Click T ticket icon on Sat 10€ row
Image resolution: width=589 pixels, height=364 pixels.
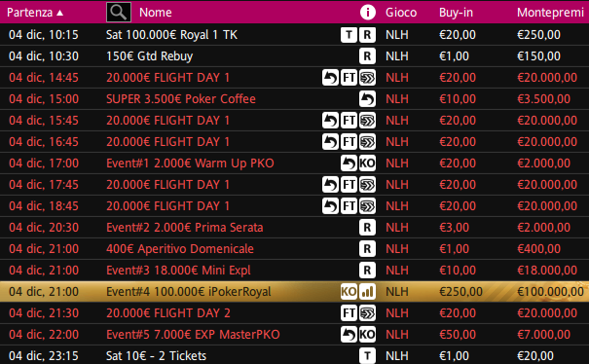pos(367,356)
